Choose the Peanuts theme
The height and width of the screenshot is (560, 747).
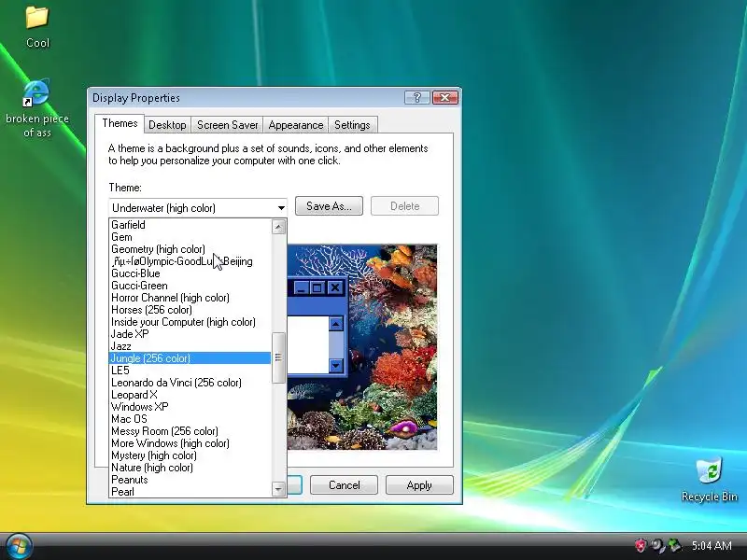click(190, 480)
